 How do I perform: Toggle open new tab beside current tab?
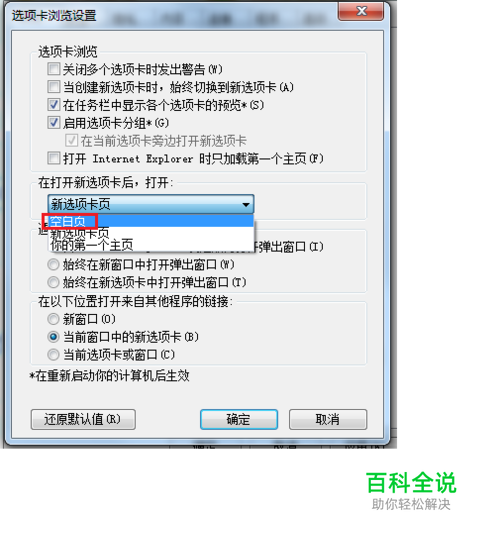[72, 141]
